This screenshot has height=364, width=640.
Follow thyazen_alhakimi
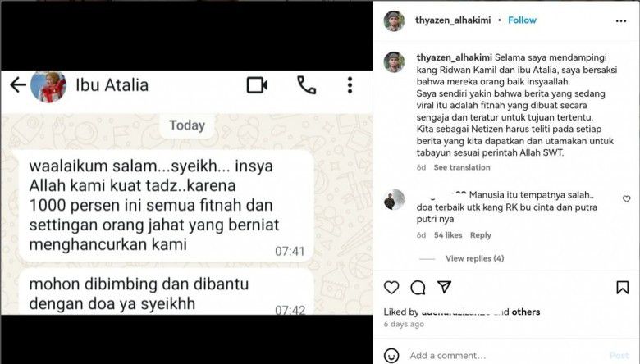pos(522,20)
